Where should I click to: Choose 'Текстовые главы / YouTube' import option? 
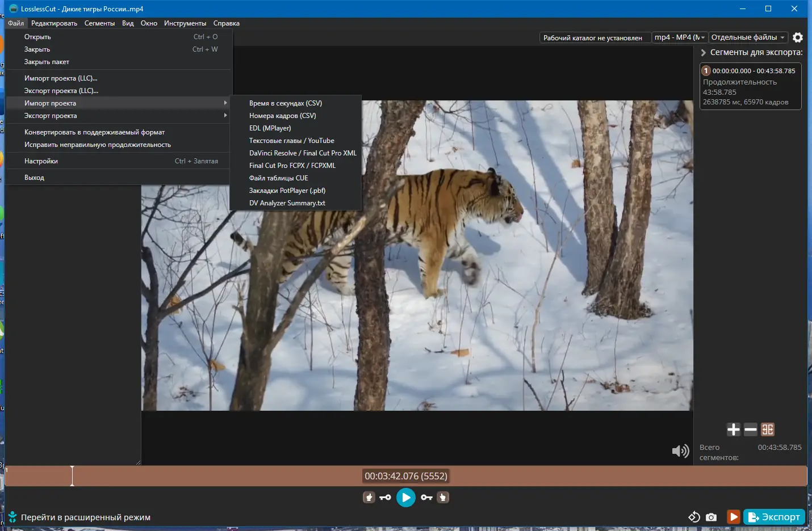[x=291, y=141]
